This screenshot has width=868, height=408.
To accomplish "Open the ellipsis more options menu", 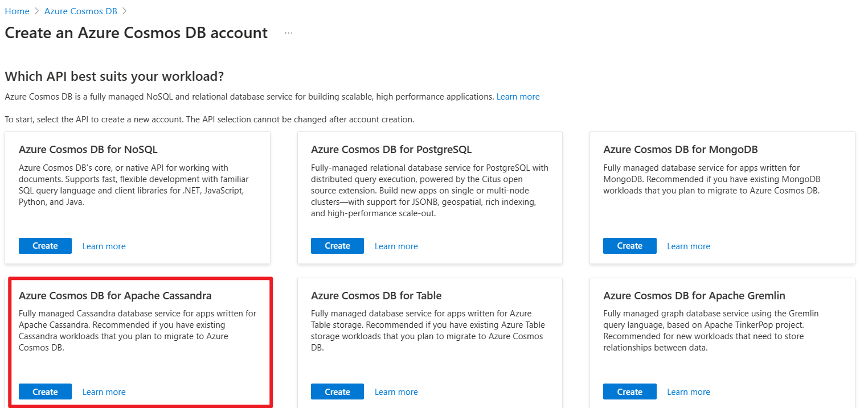I will 289,33.
